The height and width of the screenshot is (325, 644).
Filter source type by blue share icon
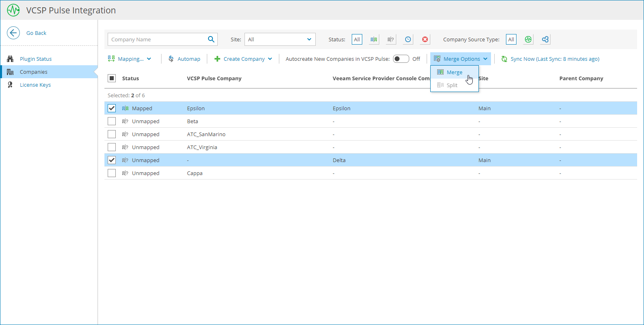pyautogui.click(x=545, y=39)
